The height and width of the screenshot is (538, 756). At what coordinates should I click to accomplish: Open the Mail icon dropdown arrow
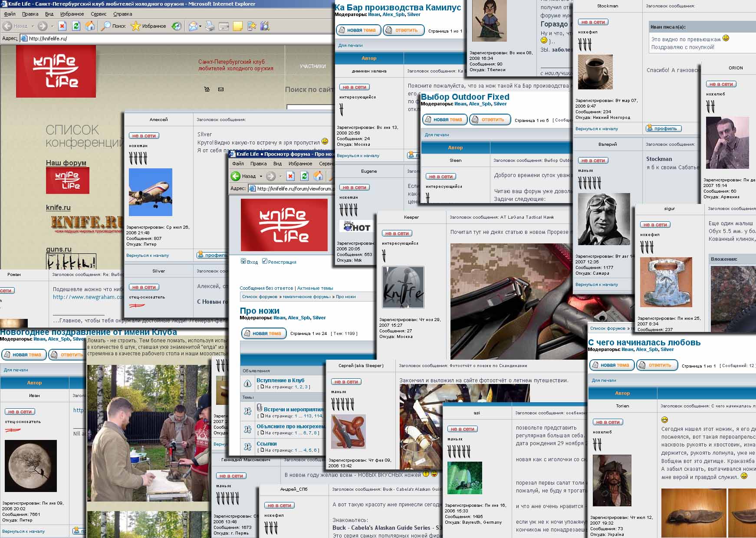200,26
